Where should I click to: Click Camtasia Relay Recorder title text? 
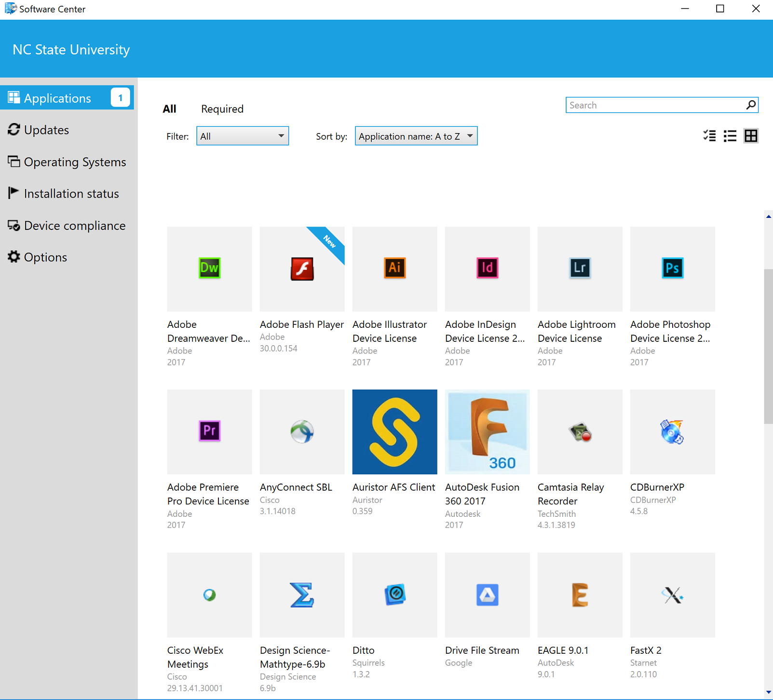point(571,494)
